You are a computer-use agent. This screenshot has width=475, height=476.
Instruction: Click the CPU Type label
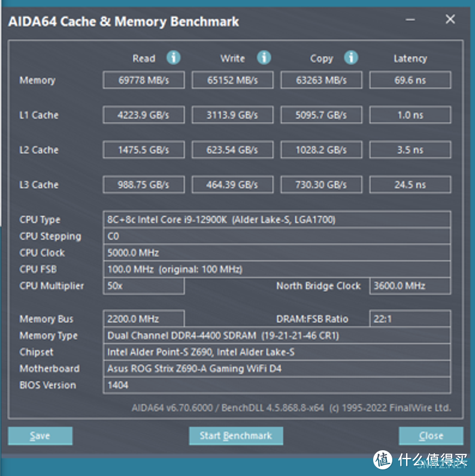pyautogui.click(x=40, y=220)
